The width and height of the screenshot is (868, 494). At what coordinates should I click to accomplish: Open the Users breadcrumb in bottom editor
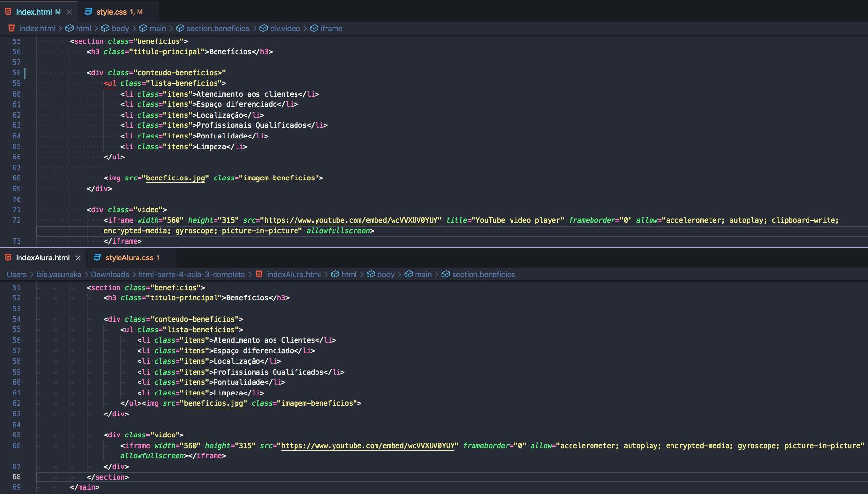[x=17, y=274]
